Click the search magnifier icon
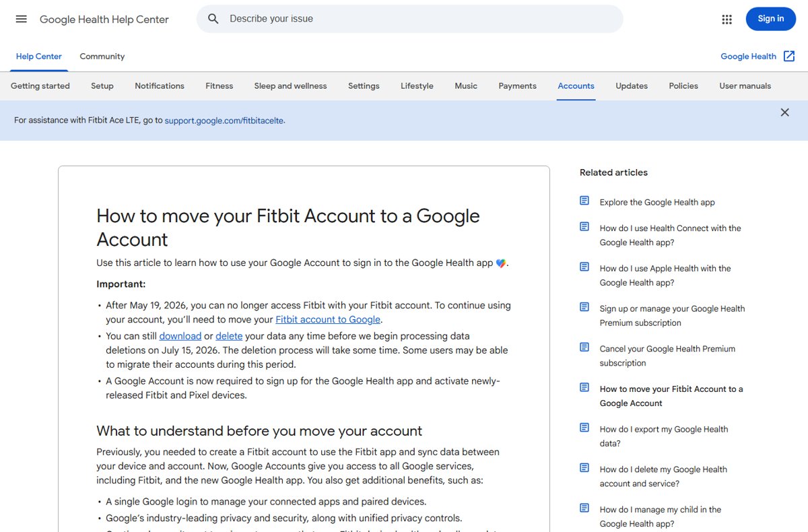The image size is (808, 532). click(x=213, y=19)
